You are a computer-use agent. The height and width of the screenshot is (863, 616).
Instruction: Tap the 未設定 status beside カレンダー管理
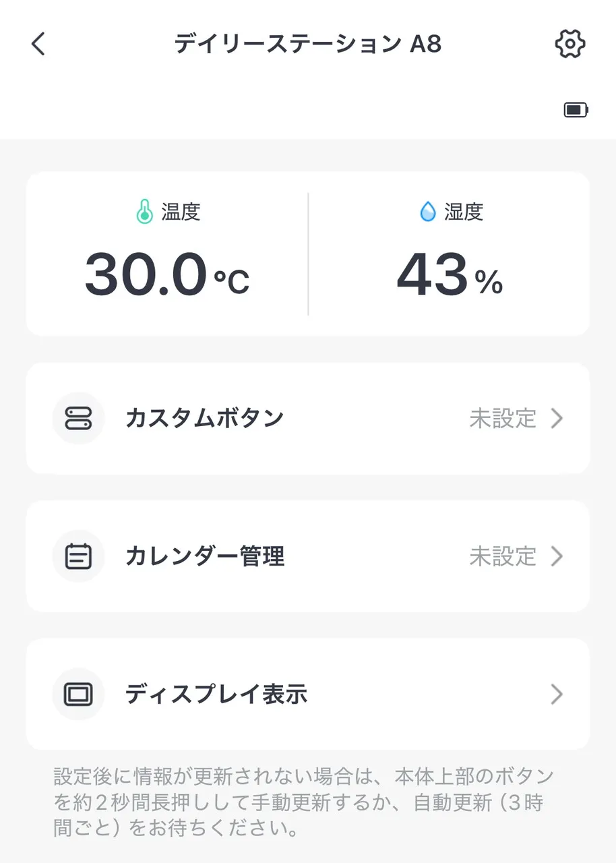click(x=503, y=557)
